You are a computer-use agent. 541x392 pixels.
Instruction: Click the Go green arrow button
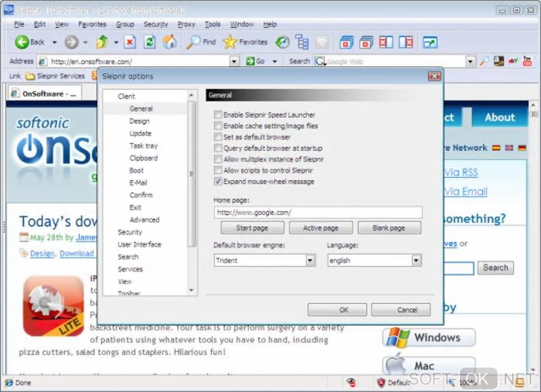(x=255, y=61)
